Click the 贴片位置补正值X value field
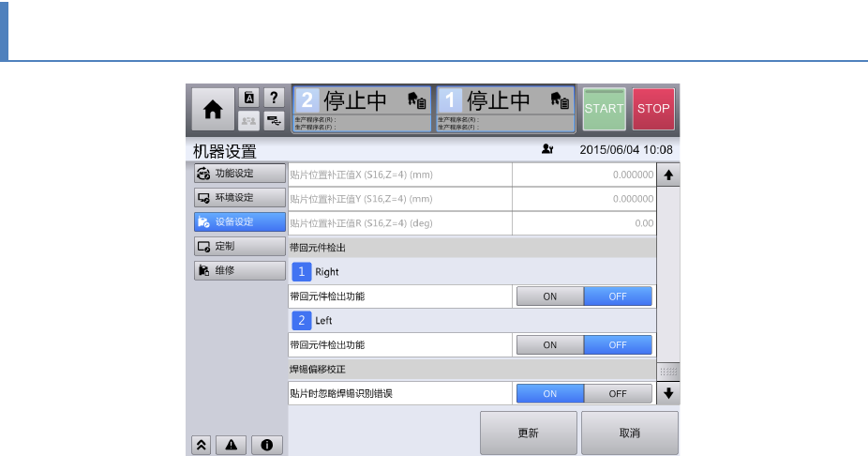This screenshot has width=868, height=456. [x=584, y=175]
